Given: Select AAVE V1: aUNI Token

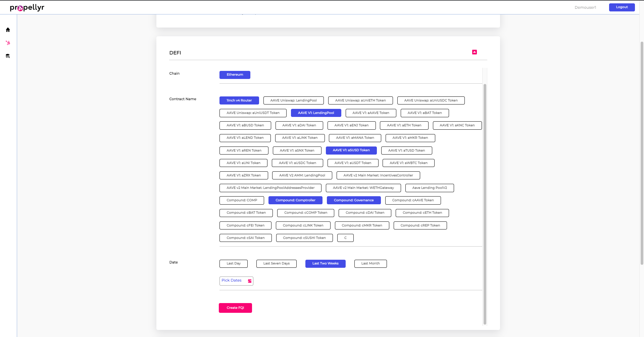Looking at the screenshot, I should [x=243, y=163].
